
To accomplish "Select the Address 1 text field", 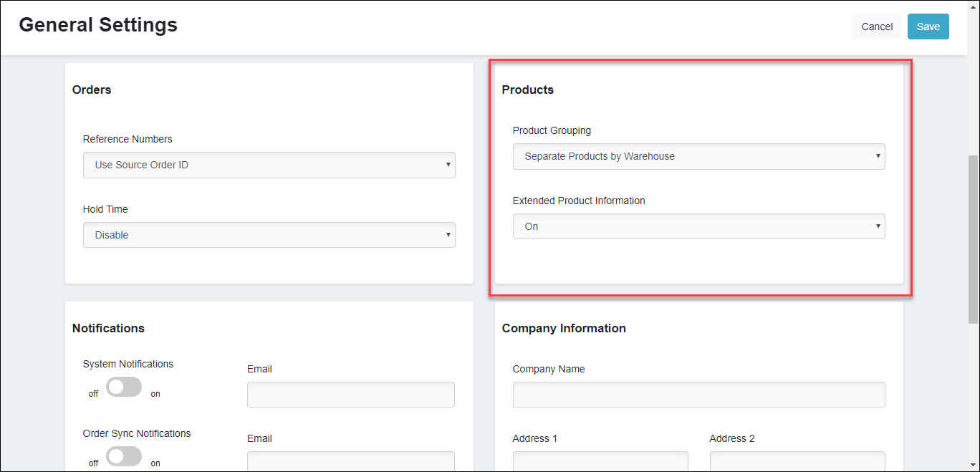I will click(x=600, y=461).
